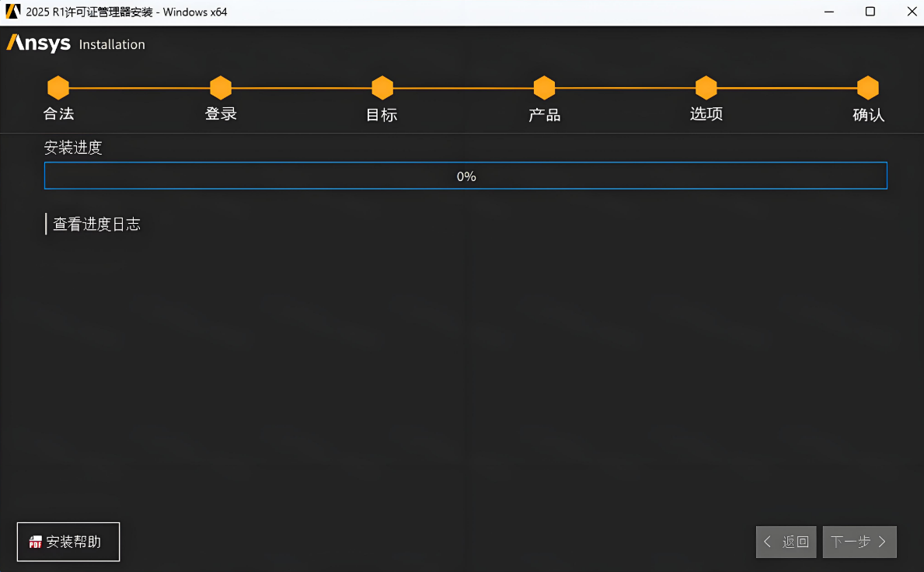Viewport: 924px width, 572px height.
Task: Click the 登录 step label
Action: coord(221,113)
